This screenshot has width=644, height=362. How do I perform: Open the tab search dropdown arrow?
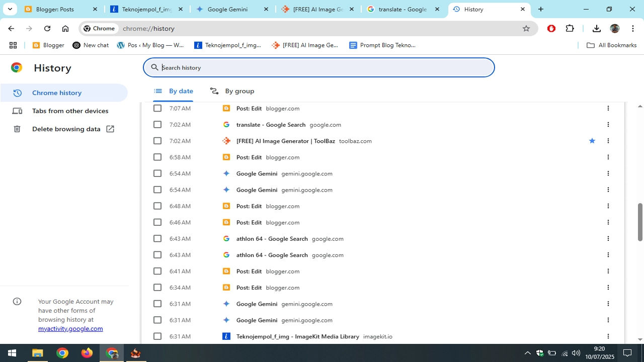[x=10, y=9]
